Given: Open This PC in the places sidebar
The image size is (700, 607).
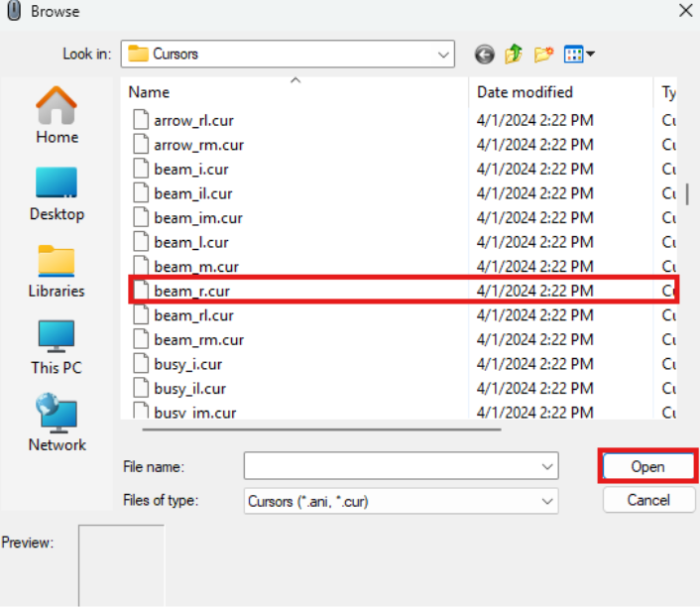Looking at the screenshot, I should pyautogui.click(x=57, y=348).
